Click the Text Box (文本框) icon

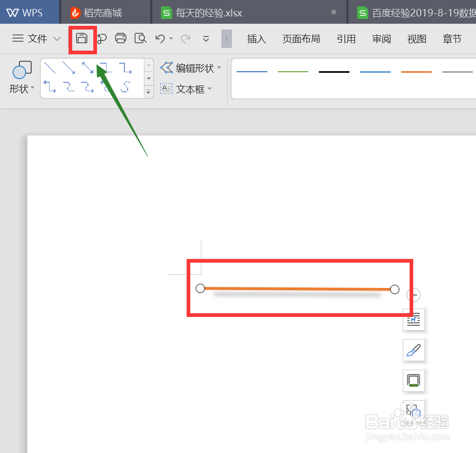167,89
